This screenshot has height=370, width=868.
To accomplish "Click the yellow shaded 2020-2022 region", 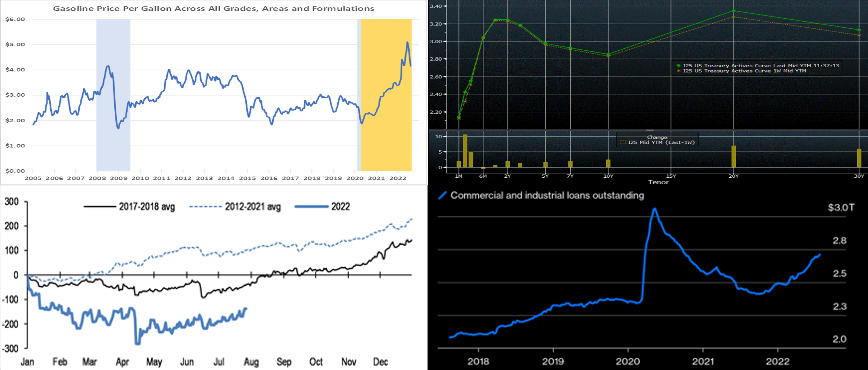I will click(x=386, y=135).
